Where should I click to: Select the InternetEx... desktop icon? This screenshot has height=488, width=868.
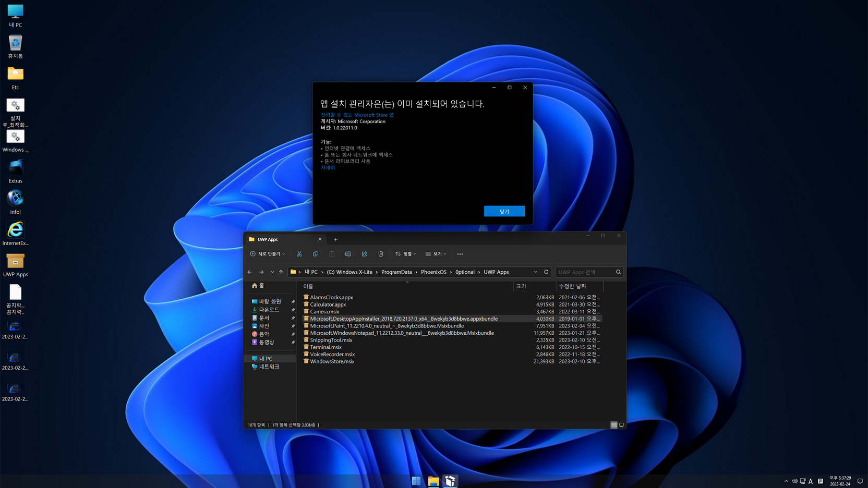[15, 234]
